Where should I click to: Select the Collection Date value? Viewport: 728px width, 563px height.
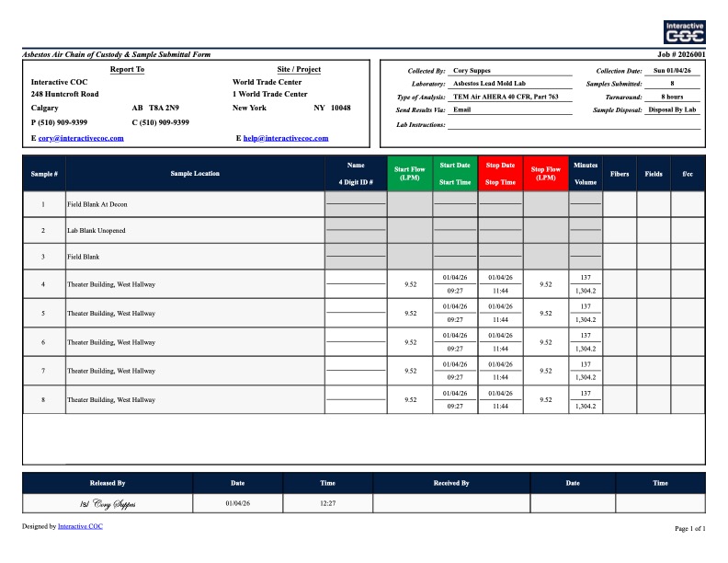pyautogui.click(x=672, y=71)
